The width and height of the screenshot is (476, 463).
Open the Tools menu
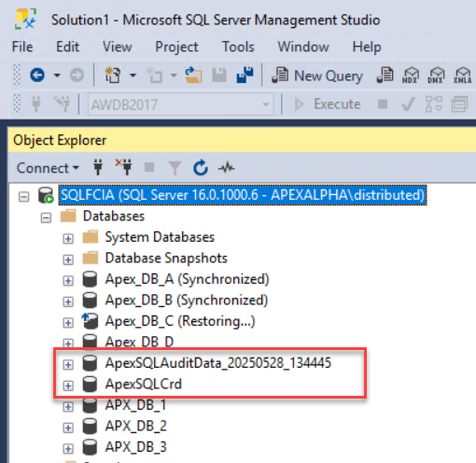tap(238, 47)
